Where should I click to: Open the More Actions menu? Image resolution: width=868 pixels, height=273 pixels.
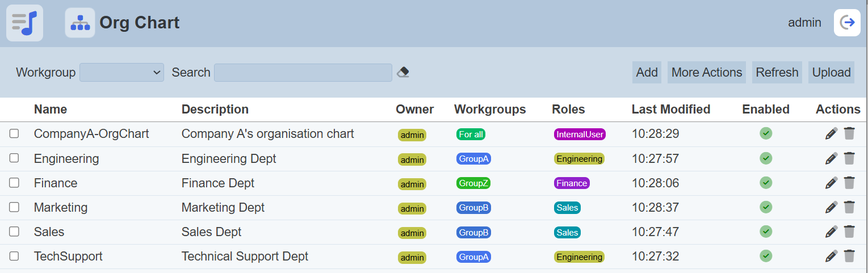(706, 73)
